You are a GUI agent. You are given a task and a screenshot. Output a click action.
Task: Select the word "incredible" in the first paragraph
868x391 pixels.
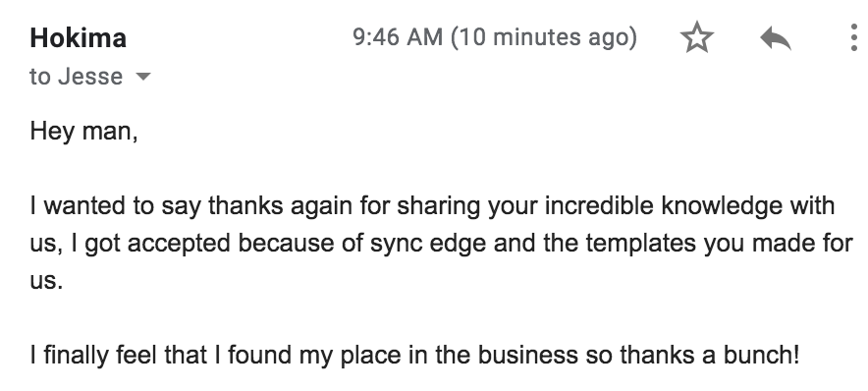pyautogui.click(x=600, y=205)
